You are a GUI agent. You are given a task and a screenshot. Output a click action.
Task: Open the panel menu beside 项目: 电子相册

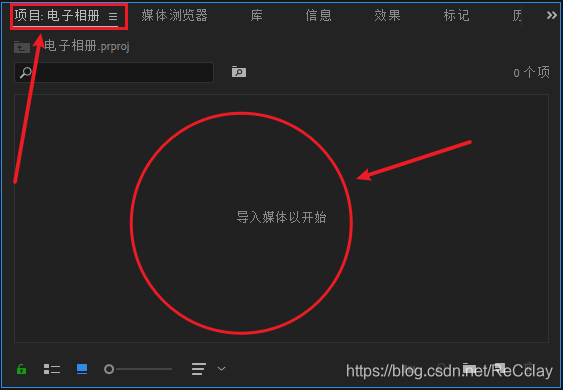pyautogui.click(x=113, y=16)
